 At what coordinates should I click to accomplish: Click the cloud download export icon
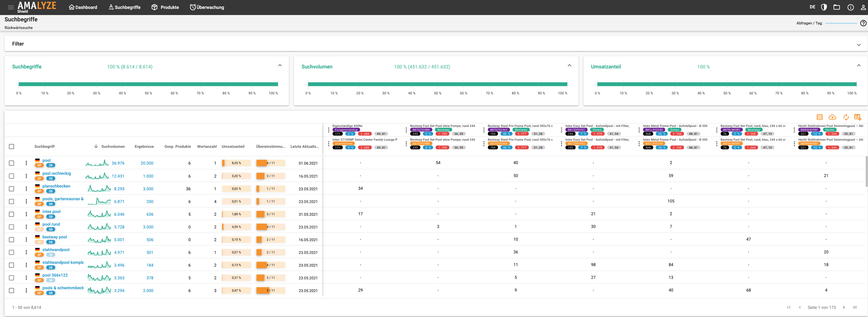[x=832, y=117]
